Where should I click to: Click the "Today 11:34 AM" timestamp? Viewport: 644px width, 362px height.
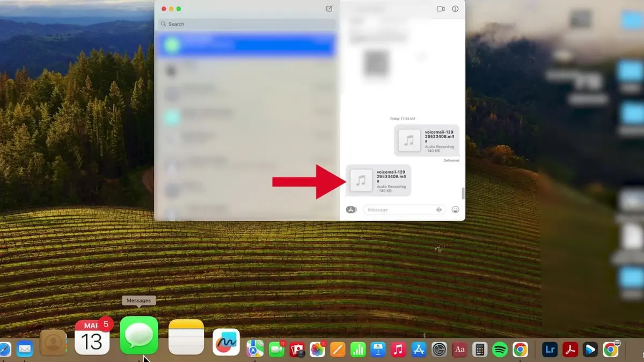[x=402, y=119]
